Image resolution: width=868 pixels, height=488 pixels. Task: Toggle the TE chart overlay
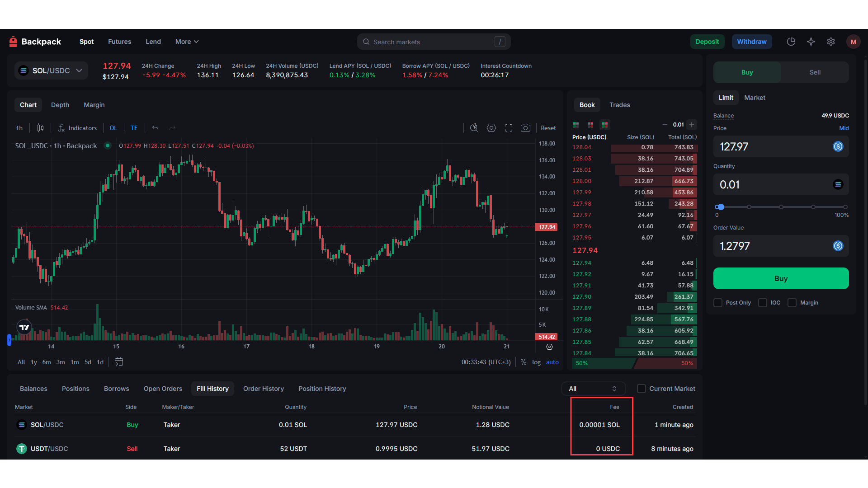coord(134,128)
